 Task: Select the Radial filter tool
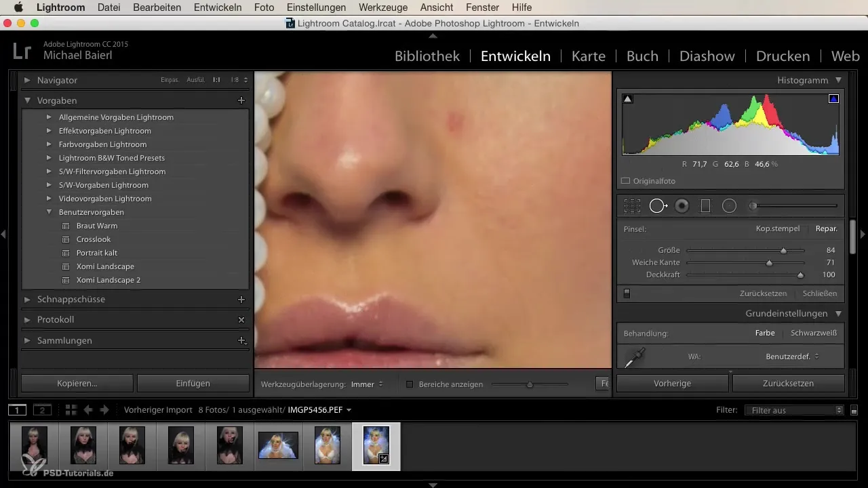point(729,206)
